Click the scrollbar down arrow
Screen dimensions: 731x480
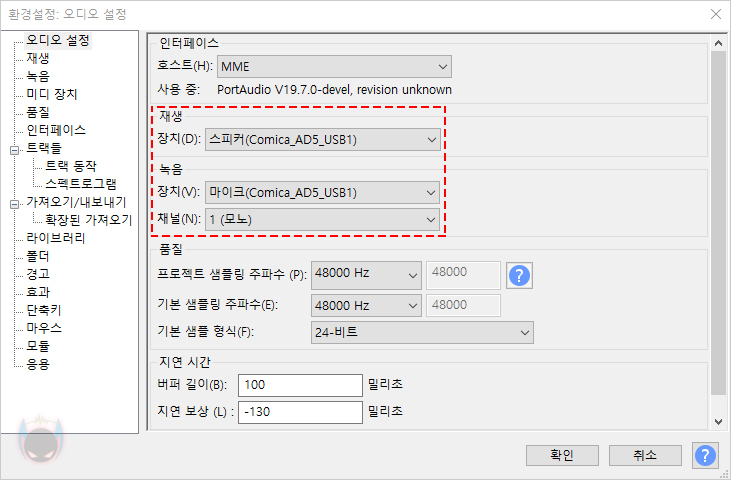[x=718, y=422]
